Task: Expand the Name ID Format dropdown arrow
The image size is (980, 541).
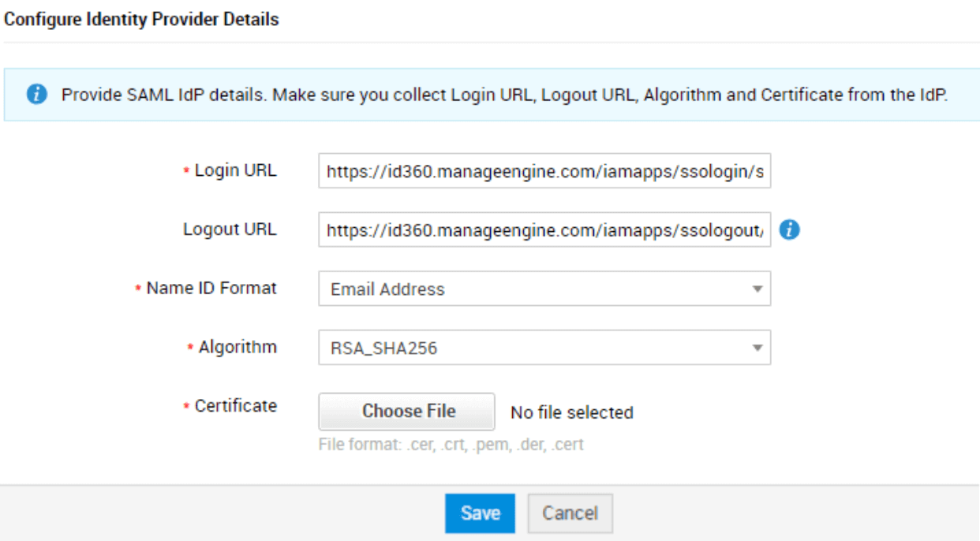Action: tap(757, 289)
